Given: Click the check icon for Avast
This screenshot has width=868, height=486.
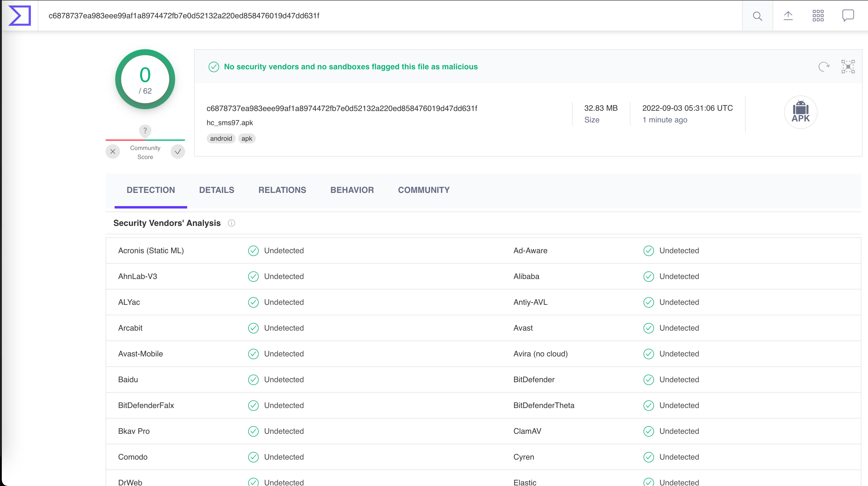Looking at the screenshot, I should coord(648,328).
